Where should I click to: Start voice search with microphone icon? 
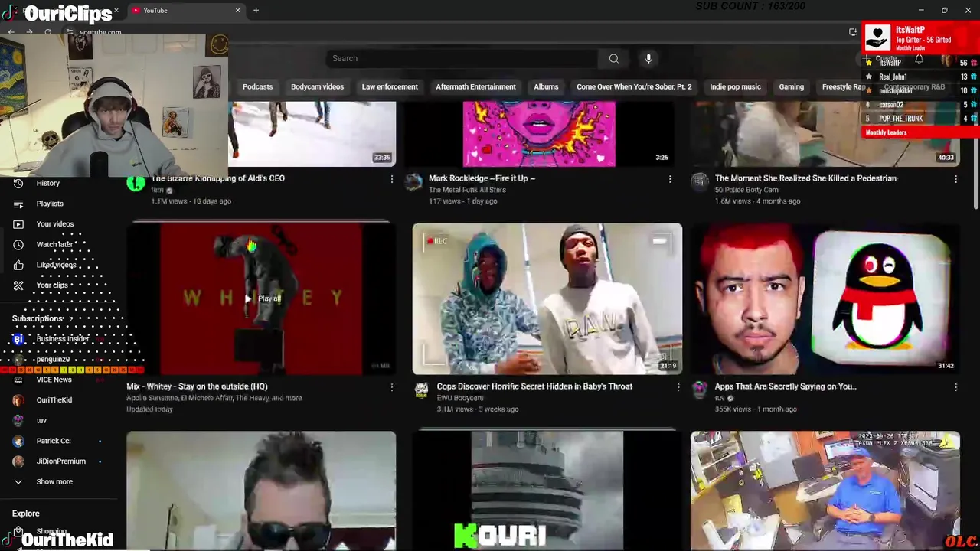pos(648,58)
